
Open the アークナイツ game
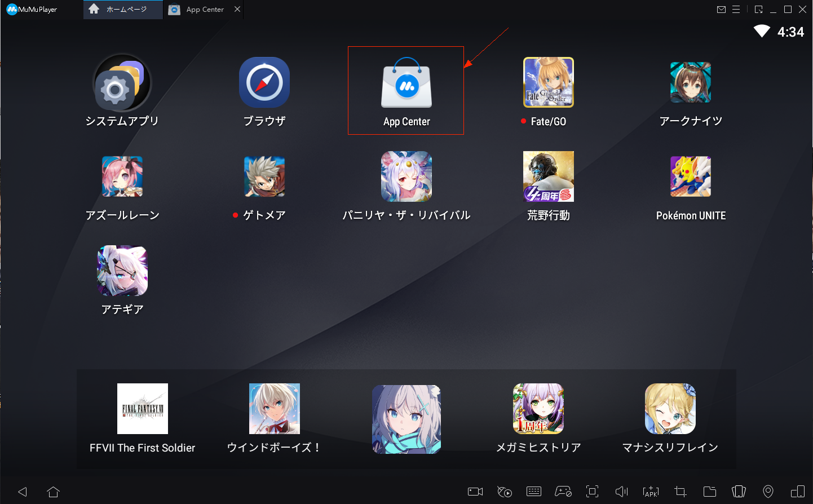[691, 82]
